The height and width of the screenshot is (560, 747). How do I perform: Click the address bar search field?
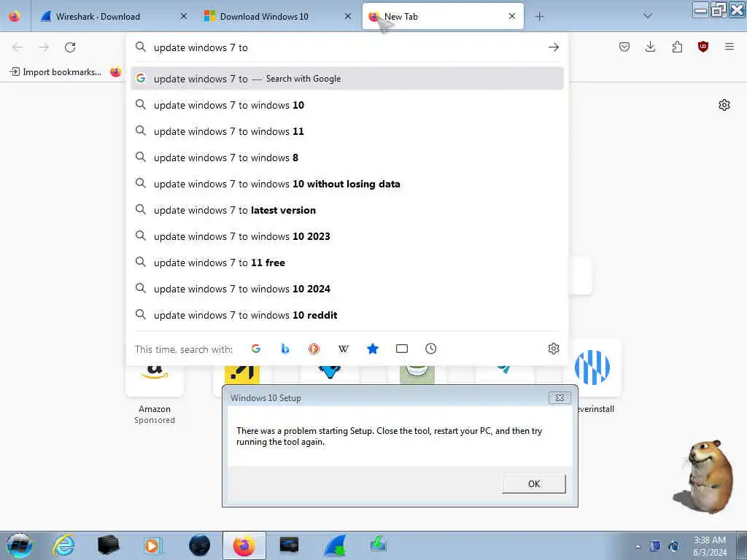347,47
